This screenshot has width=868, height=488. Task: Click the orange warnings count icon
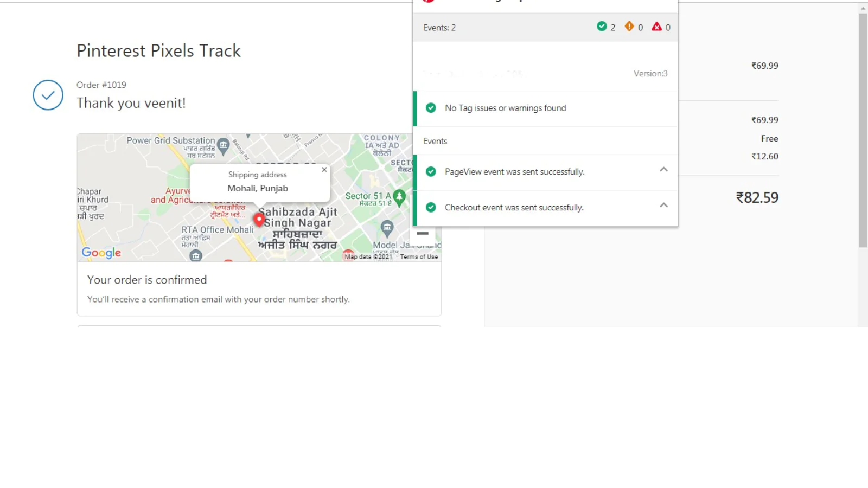[629, 26]
